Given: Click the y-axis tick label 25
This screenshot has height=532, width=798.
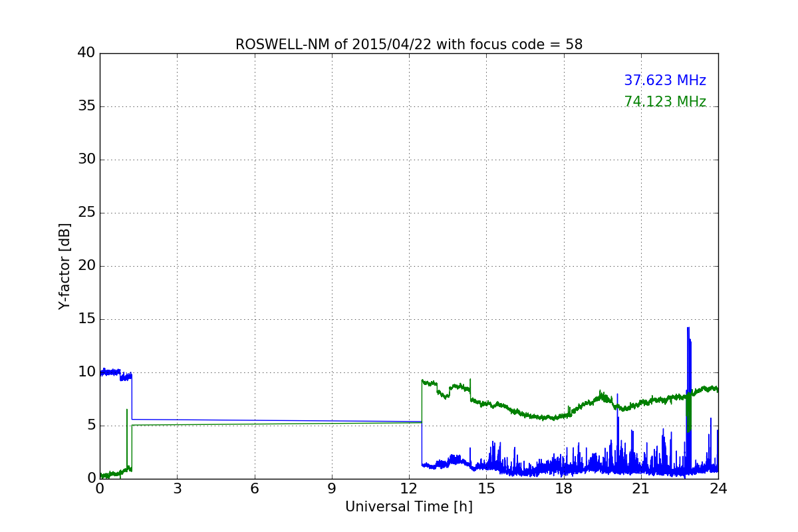Looking at the screenshot, I should point(86,213).
